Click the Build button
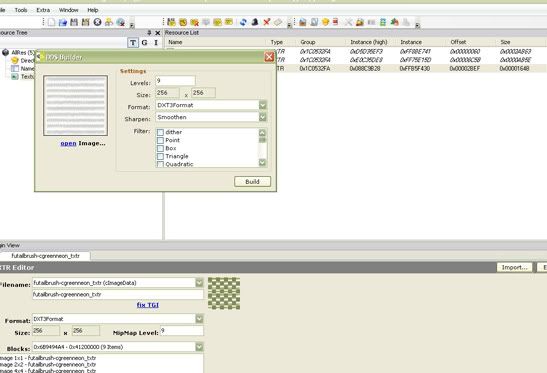 [x=253, y=181]
